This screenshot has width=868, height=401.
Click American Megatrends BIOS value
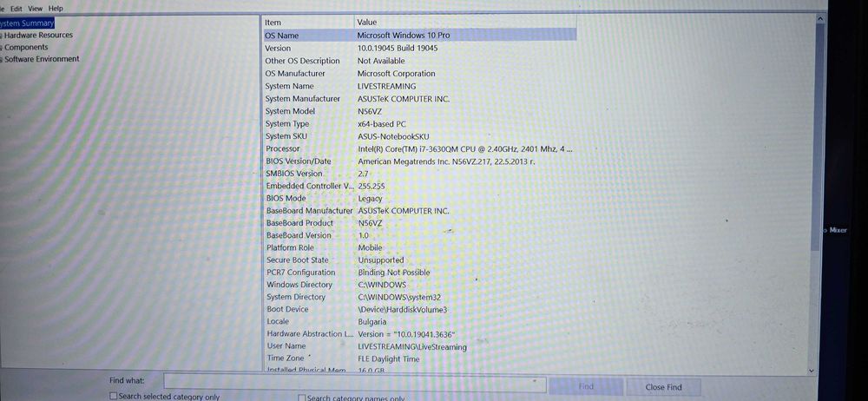446,161
